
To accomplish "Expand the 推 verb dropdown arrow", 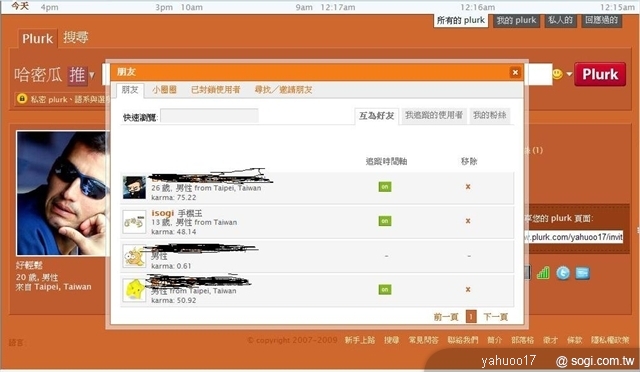I will [92, 75].
